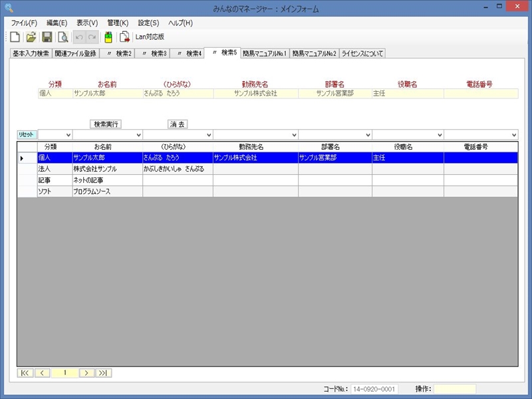The image size is (532, 399).
Task: Open the お名前 filter dropdown
Action: pos(138,135)
